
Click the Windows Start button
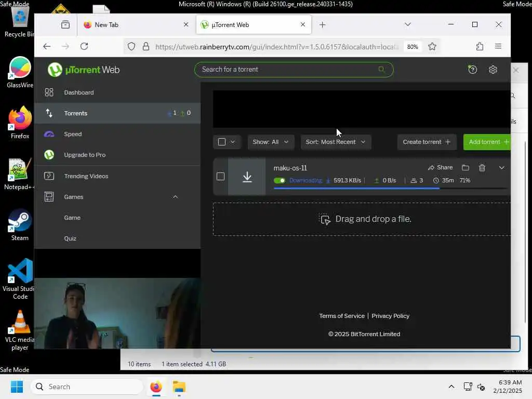pyautogui.click(x=17, y=387)
